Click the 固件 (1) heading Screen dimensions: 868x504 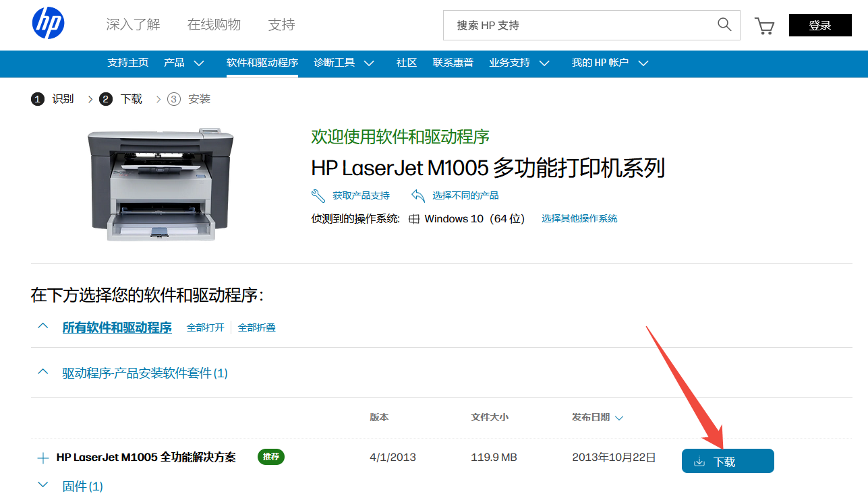(82, 486)
